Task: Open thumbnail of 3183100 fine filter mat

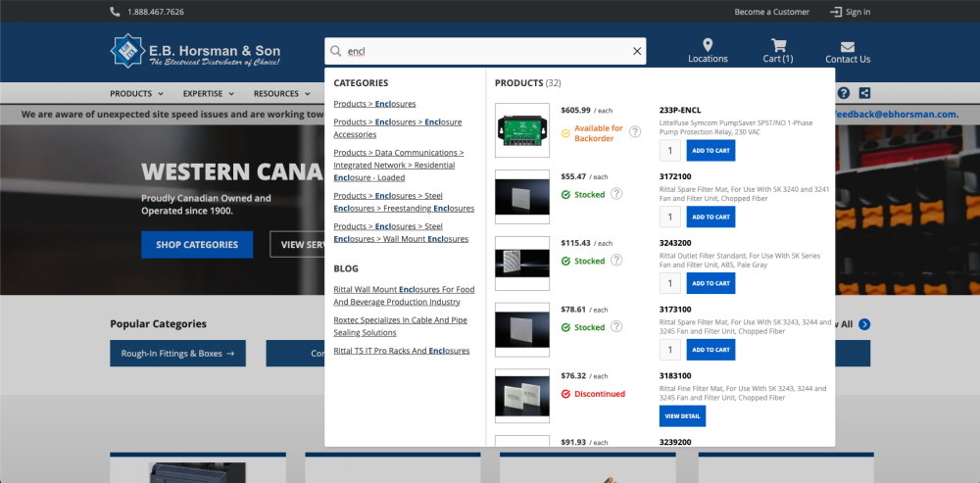Action: (x=522, y=396)
